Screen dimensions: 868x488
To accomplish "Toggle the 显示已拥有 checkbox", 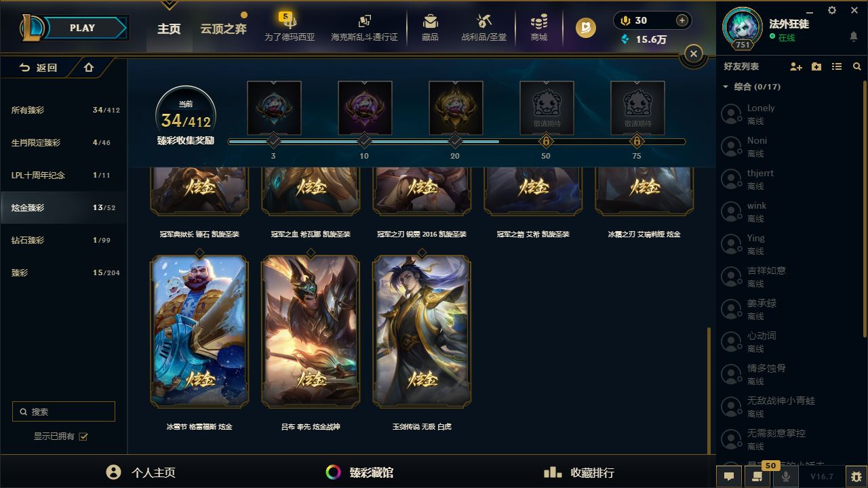I will click(x=83, y=436).
